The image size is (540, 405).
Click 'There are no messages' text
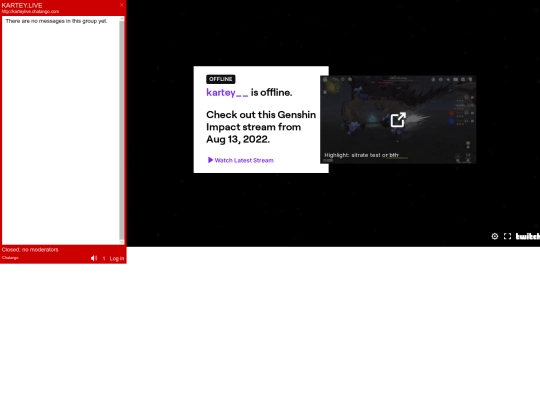56,21
